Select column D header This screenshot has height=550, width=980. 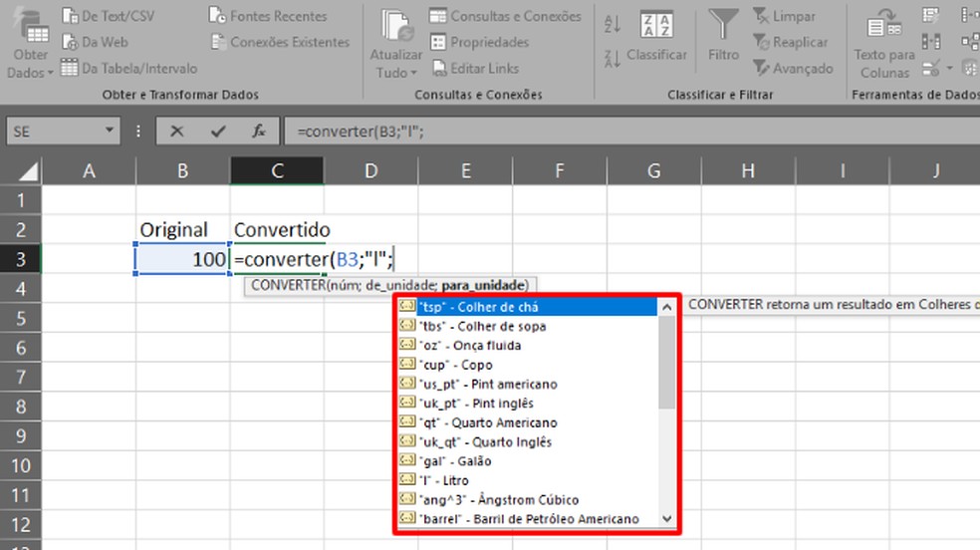[x=371, y=170]
